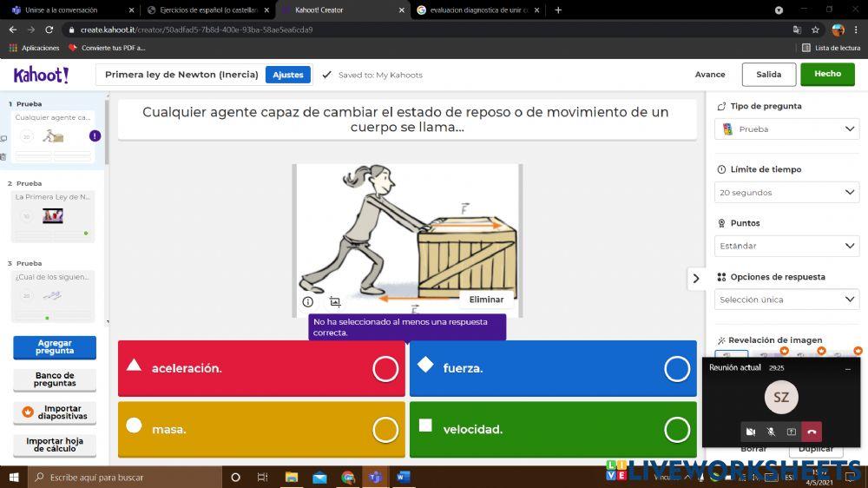Minimize the Reunión actual meeting popup
The image size is (868, 488).
click(847, 368)
